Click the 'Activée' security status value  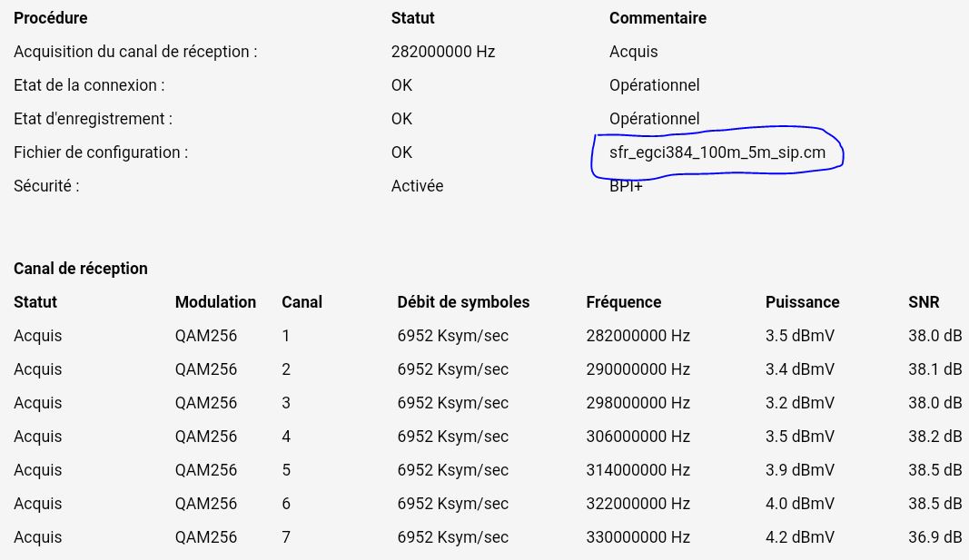click(x=417, y=186)
